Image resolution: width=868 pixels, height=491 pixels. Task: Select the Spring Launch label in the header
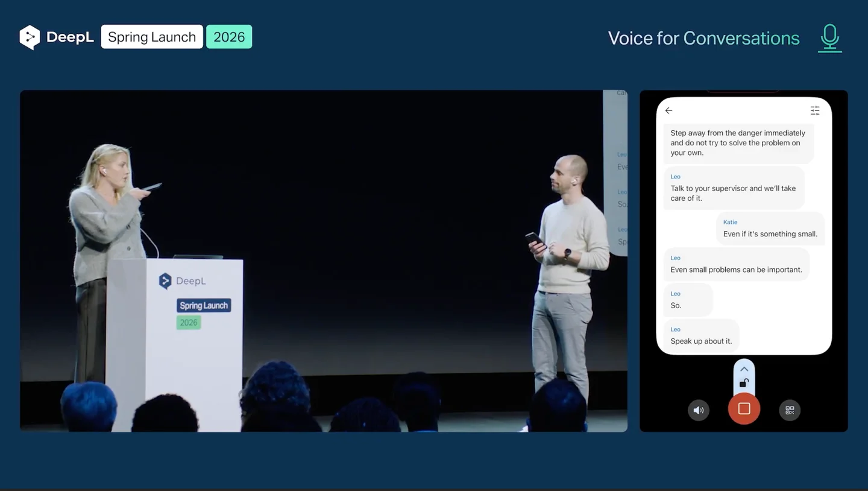click(x=151, y=37)
